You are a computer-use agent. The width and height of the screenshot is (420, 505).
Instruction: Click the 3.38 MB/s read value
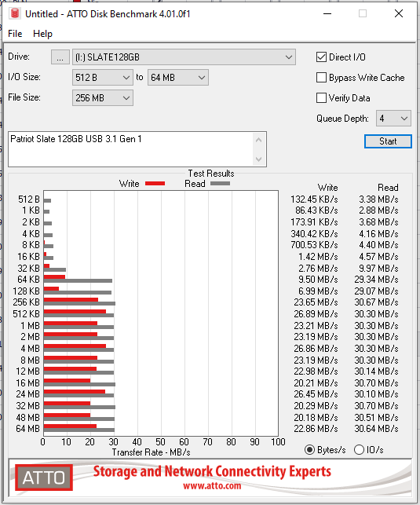379,199
